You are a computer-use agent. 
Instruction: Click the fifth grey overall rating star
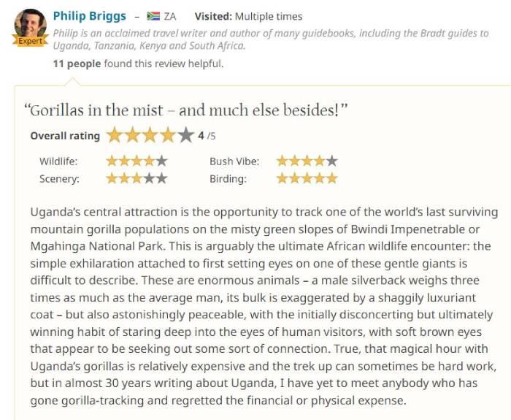[x=185, y=135]
